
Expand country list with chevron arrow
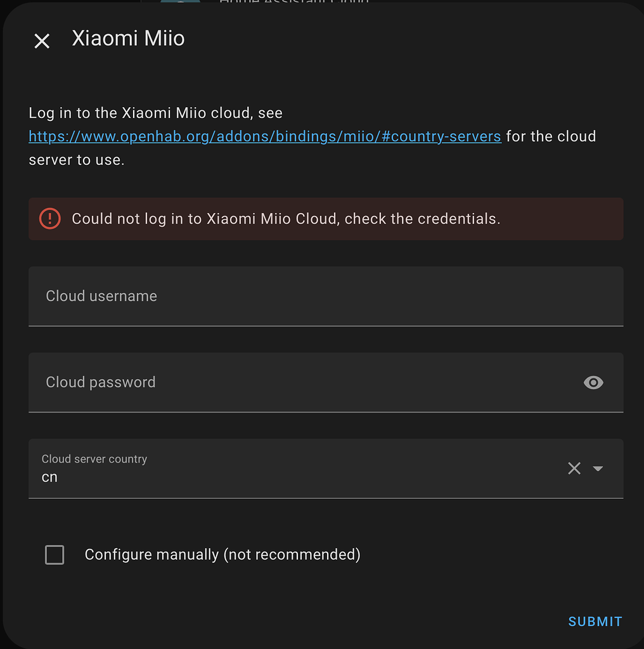597,468
